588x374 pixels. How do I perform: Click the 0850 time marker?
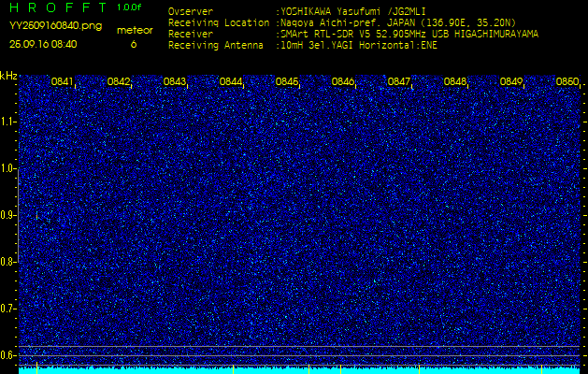(566, 82)
